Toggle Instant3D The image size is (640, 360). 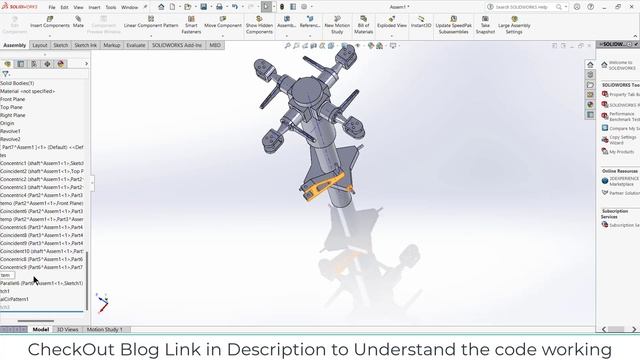pos(421,22)
